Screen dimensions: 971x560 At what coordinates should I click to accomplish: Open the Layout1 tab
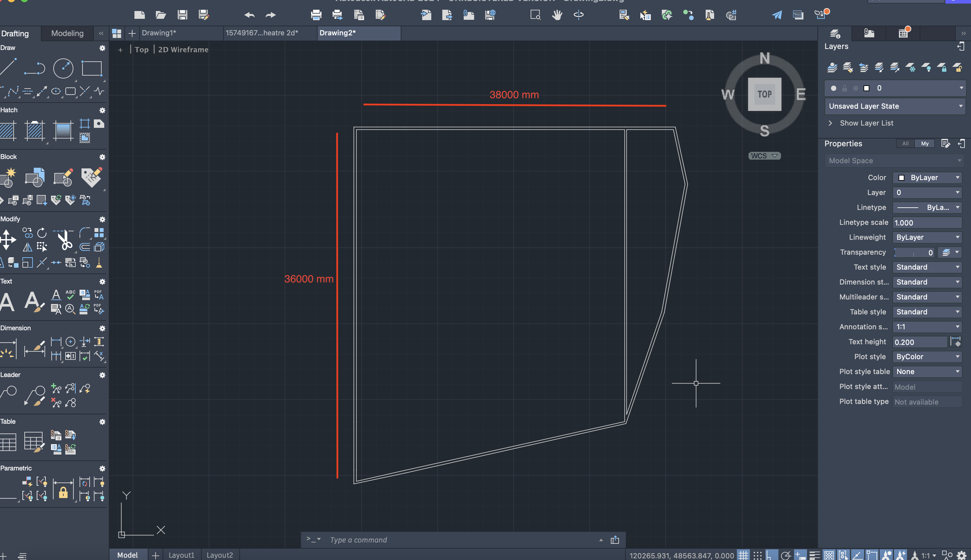pos(181,555)
